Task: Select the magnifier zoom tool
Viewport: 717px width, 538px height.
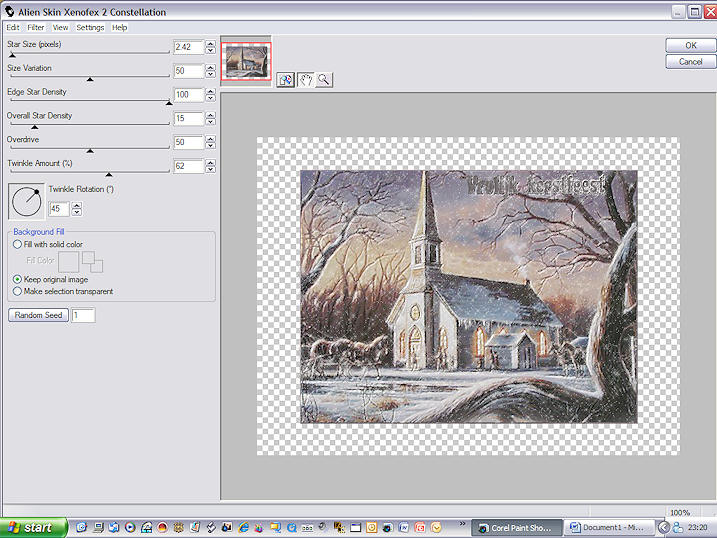Action: click(324, 80)
